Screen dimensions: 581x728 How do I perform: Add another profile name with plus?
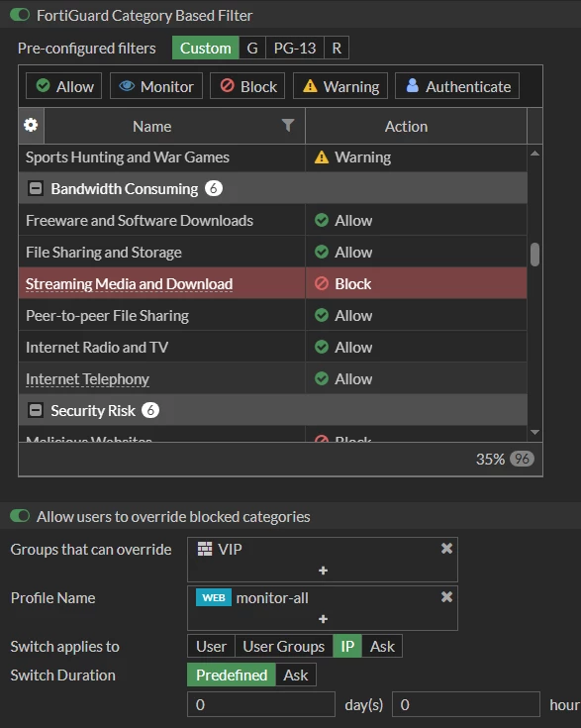tap(323, 619)
